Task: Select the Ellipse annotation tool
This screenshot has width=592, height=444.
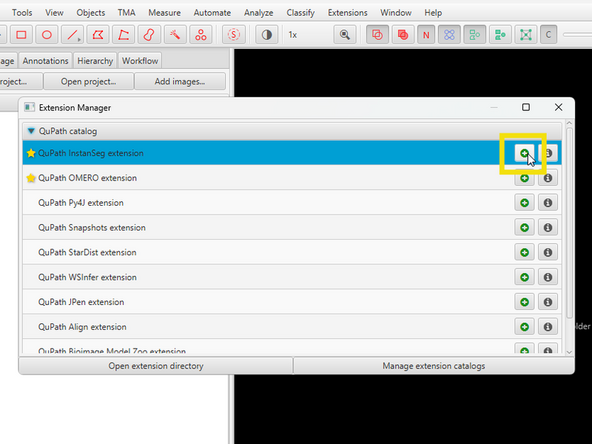Action: pos(47,35)
